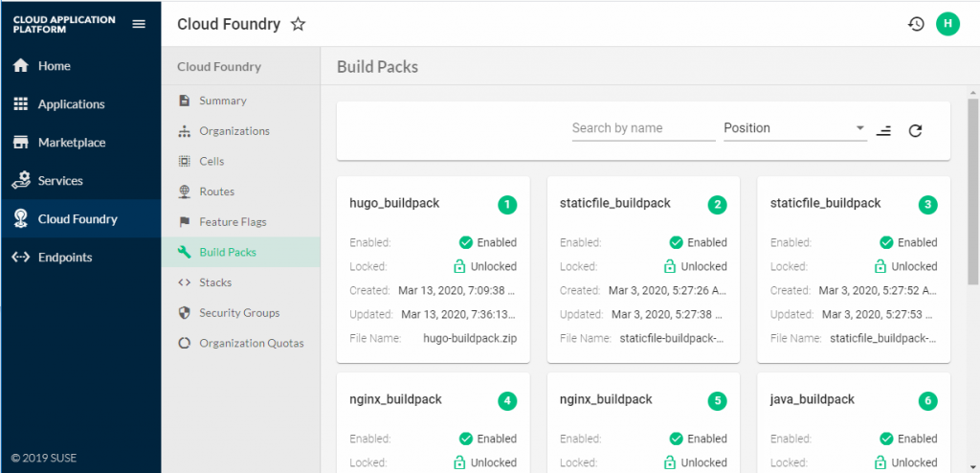Favorite Cloud Foundry with the star icon

(x=299, y=24)
